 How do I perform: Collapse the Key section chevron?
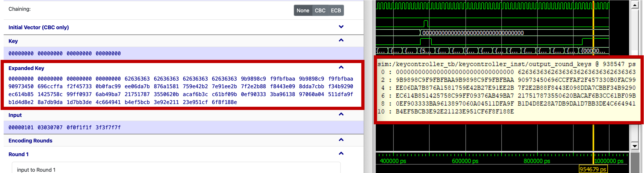(x=341, y=40)
